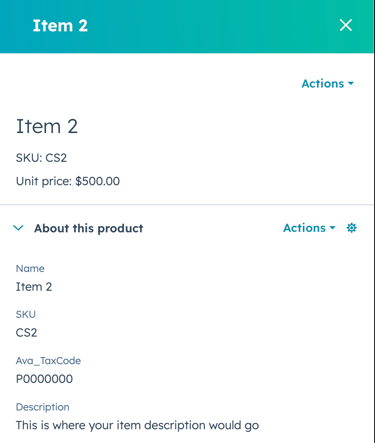Click the Ava_TaxCode value P0000000
This screenshot has width=375, height=443.
point(44,379)
